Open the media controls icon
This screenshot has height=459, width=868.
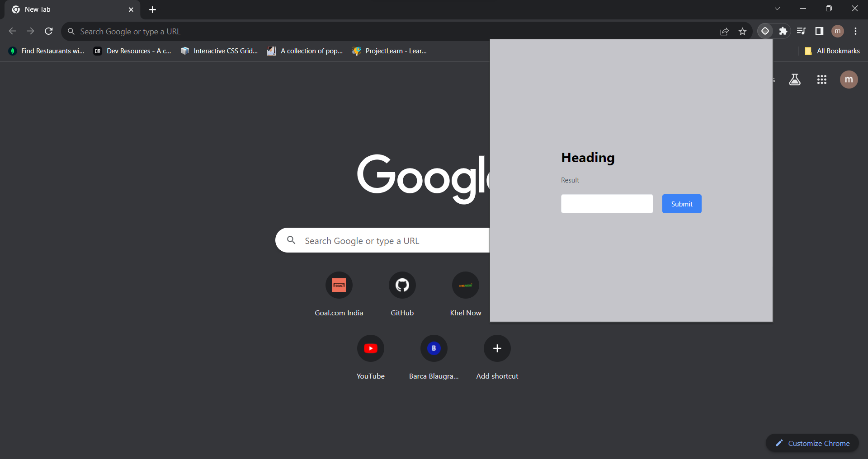[801, 31]
